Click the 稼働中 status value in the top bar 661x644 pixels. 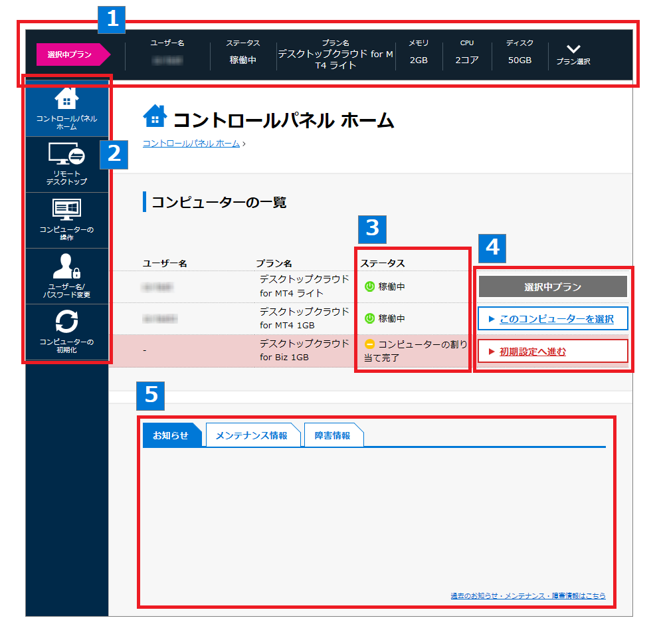point(243,60)
